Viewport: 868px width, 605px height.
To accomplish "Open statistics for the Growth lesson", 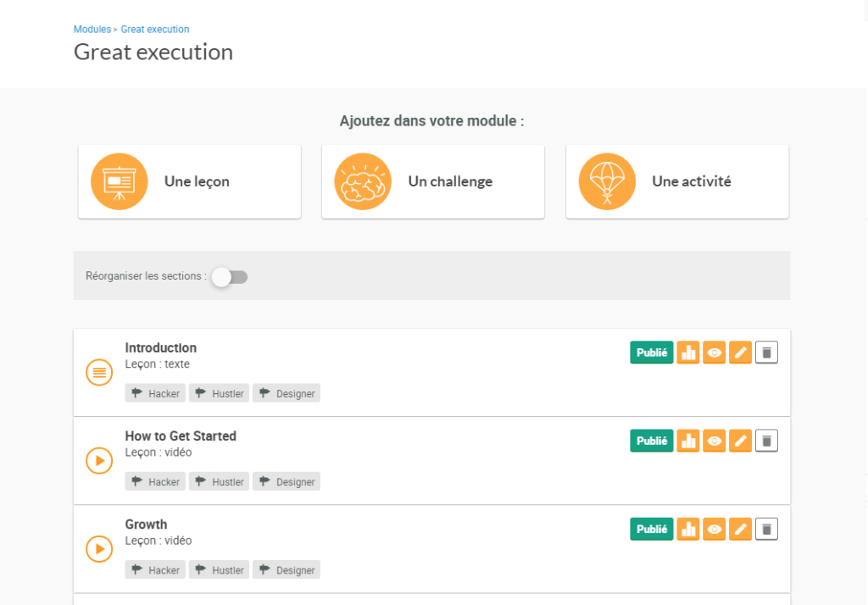I will (688, 529).
